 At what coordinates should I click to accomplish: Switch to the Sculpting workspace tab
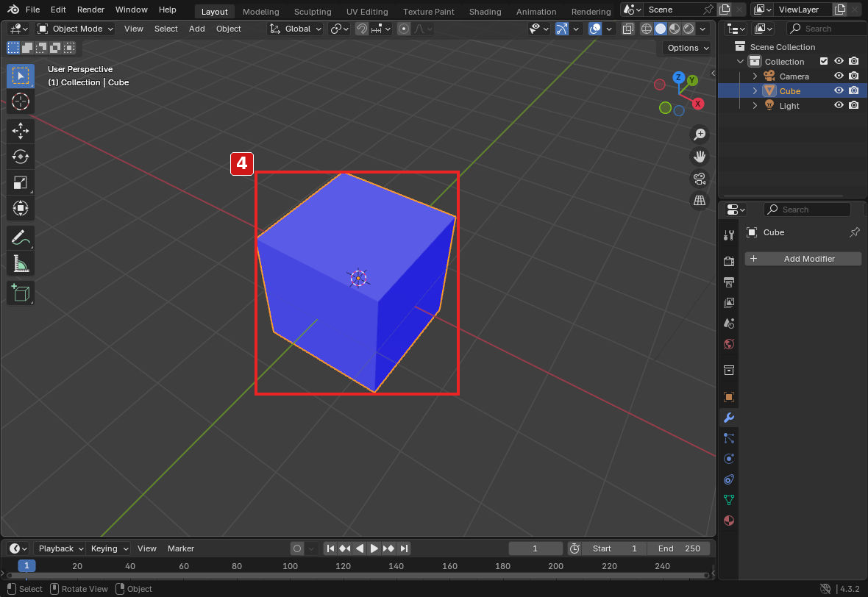pos(312,12)
